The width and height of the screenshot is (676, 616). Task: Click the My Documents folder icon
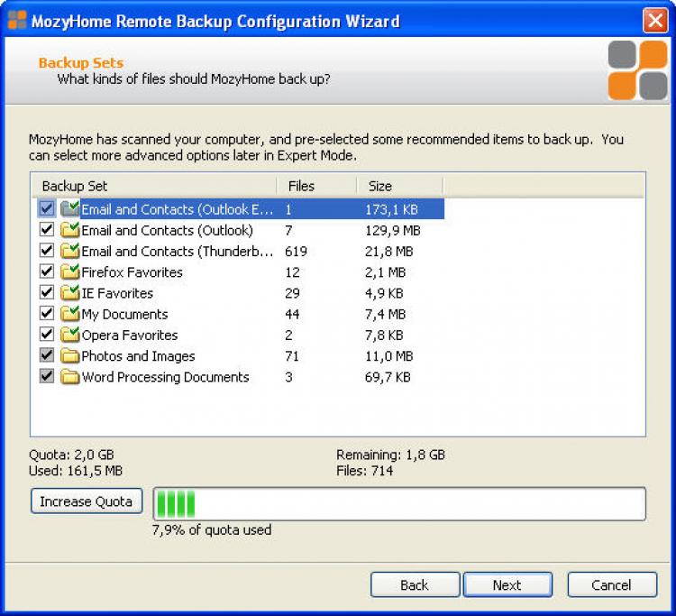click(x=70, y=314)
